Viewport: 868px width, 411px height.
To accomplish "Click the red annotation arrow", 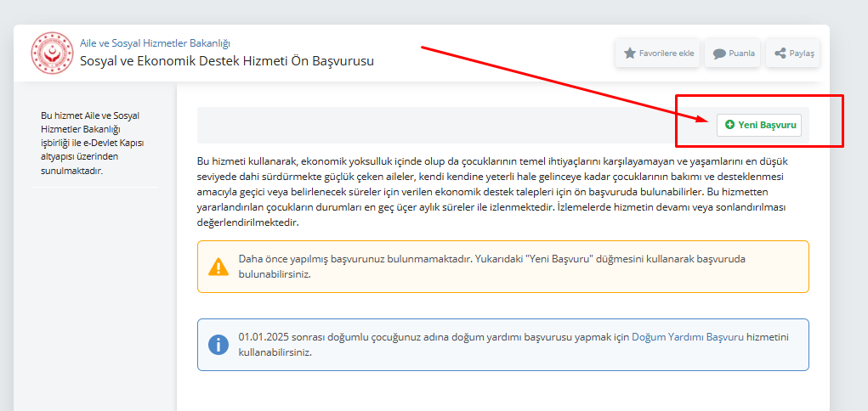I will 561,85.
